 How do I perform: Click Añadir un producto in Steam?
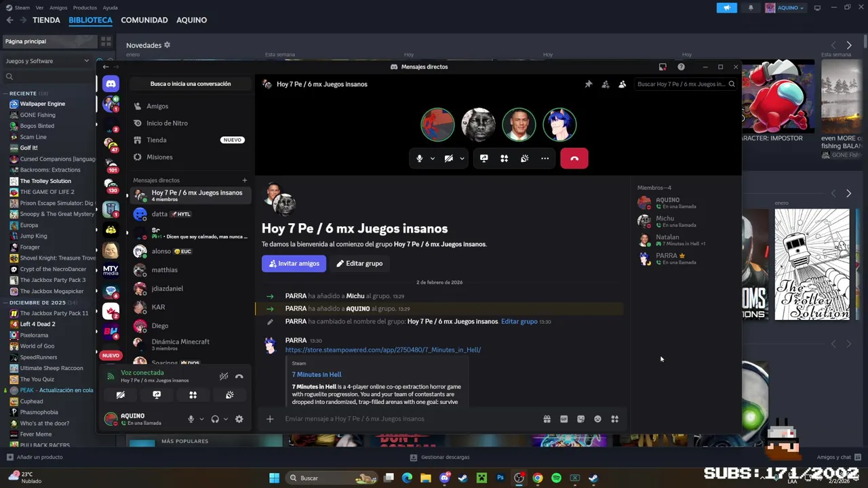35,457
